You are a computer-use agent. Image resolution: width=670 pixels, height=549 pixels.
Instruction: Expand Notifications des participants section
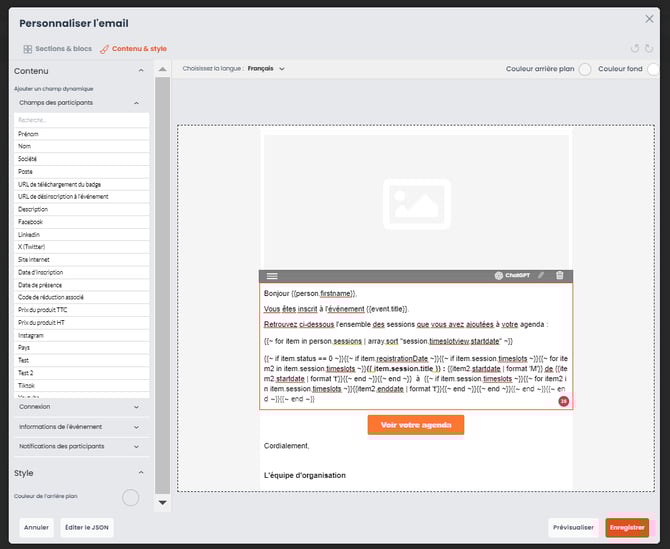tap(80, 446)
